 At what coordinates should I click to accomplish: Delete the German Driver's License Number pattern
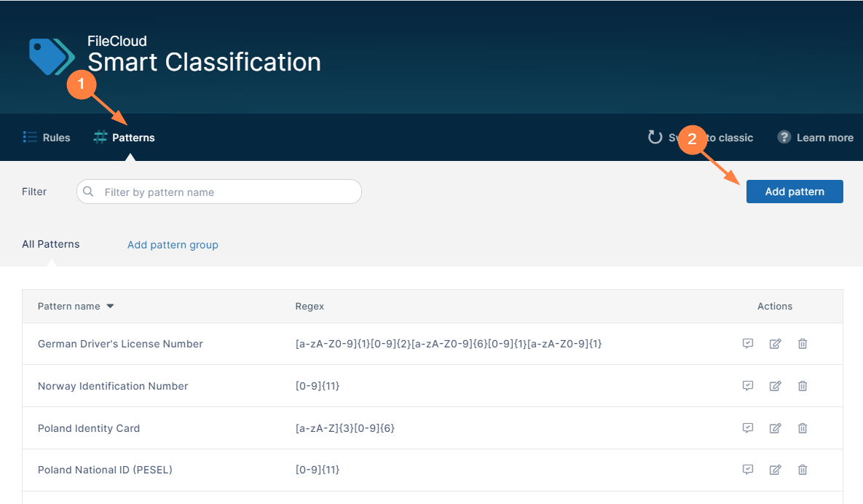pos(803,344)
